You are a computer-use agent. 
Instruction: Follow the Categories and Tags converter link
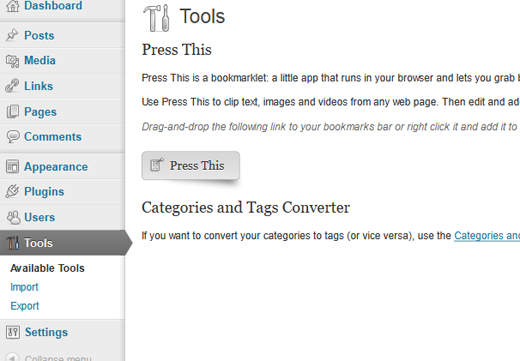(x=487, y=236)
